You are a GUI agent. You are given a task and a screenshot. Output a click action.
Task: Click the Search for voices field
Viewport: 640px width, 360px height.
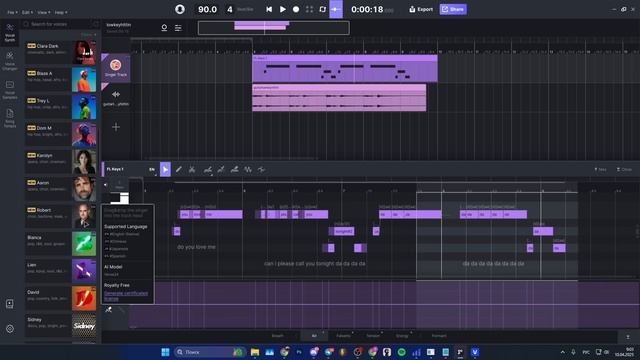(61, 24)
